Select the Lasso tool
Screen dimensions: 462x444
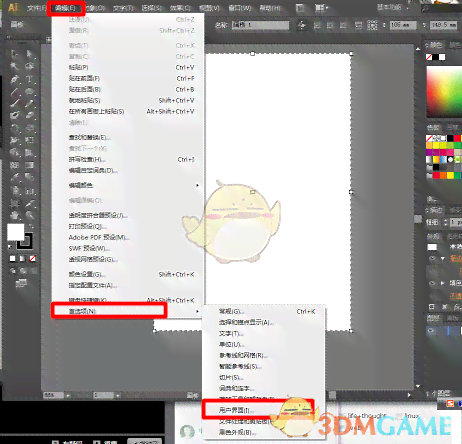30,66
